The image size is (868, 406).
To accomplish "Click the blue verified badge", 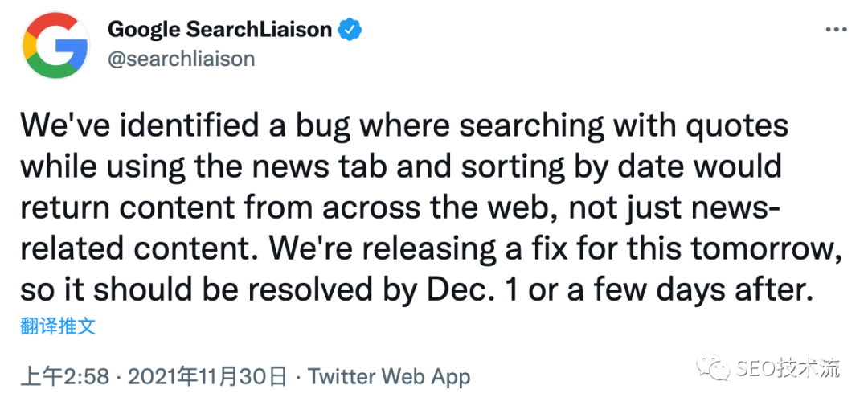I will (x=350, y=31).
